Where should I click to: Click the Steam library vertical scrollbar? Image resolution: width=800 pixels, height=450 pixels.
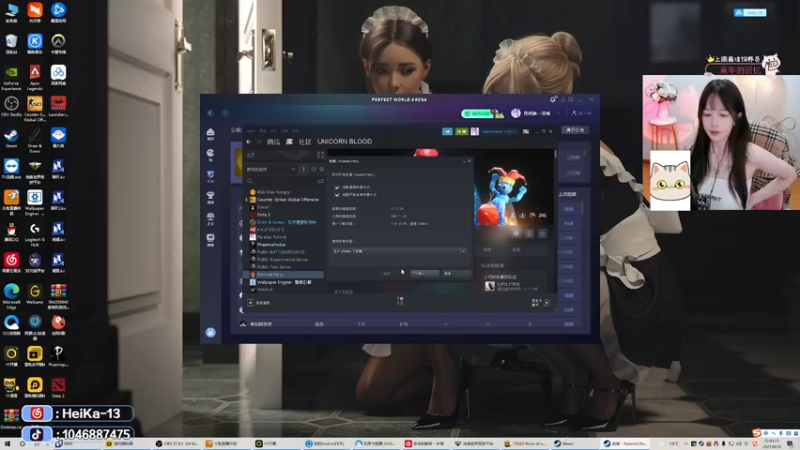click(x=555, y=155)
